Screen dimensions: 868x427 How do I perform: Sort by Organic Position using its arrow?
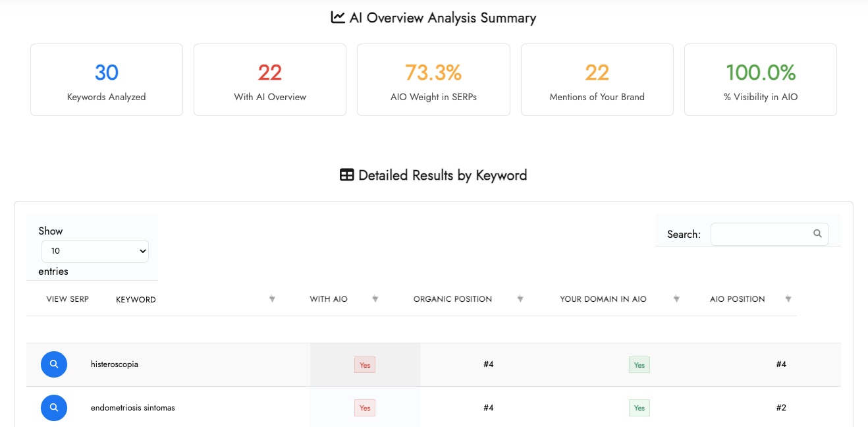pyautogui.click(x=520, y=299)
